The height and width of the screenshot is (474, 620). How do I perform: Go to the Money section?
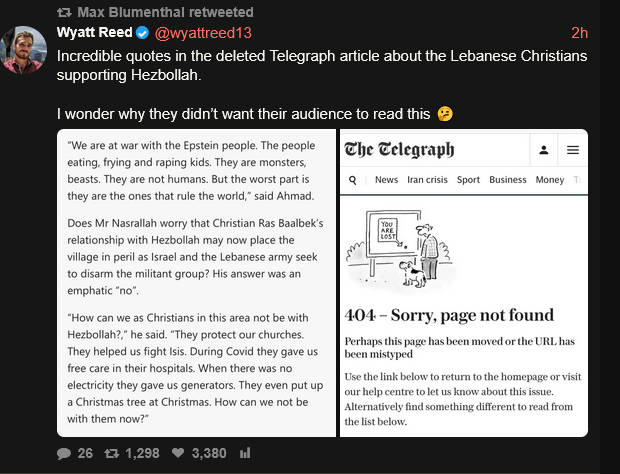(x=550, y=179)
